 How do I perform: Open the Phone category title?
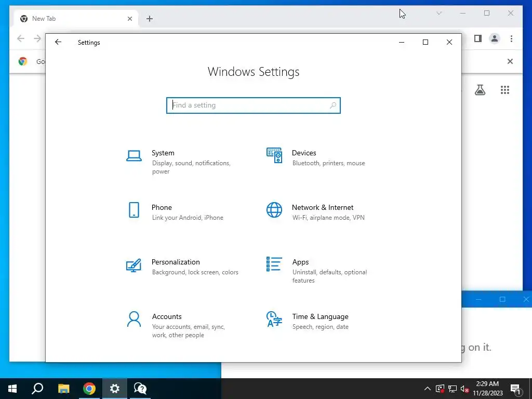coord(162,208)
